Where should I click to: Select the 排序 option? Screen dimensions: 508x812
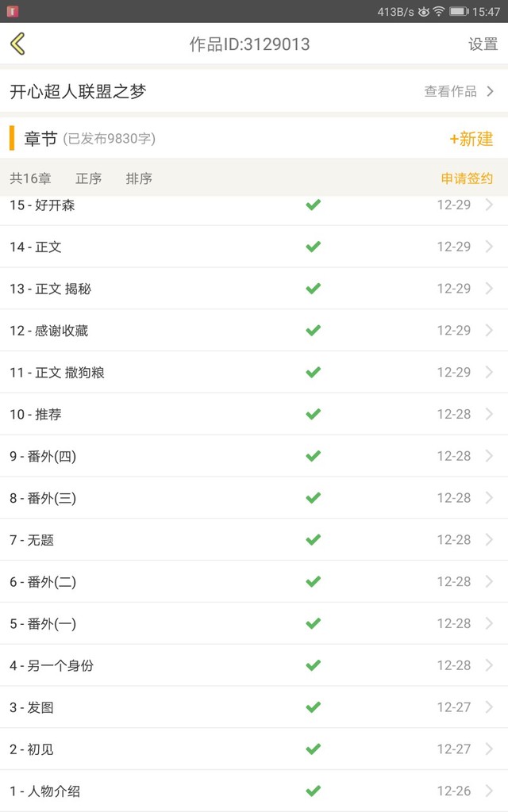[139, 178]
